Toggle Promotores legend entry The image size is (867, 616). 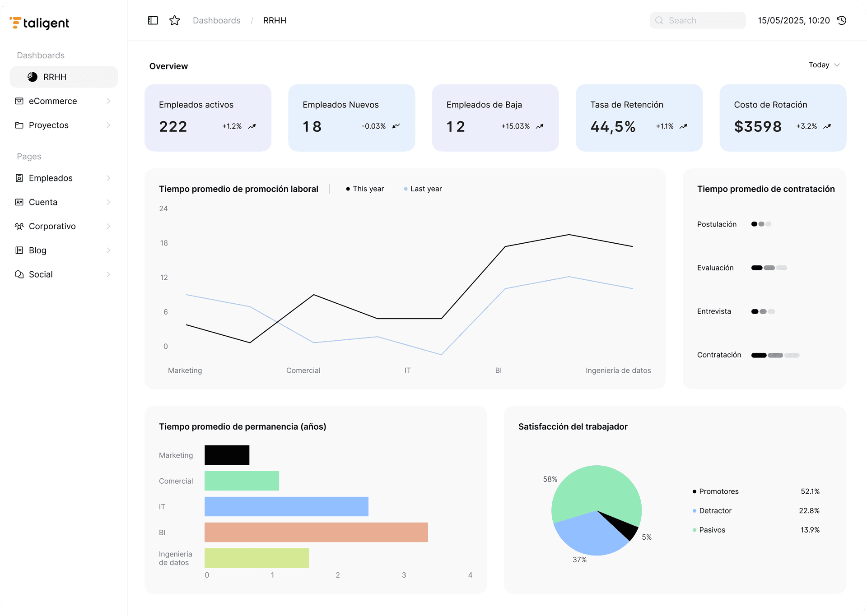click(716, 491)
